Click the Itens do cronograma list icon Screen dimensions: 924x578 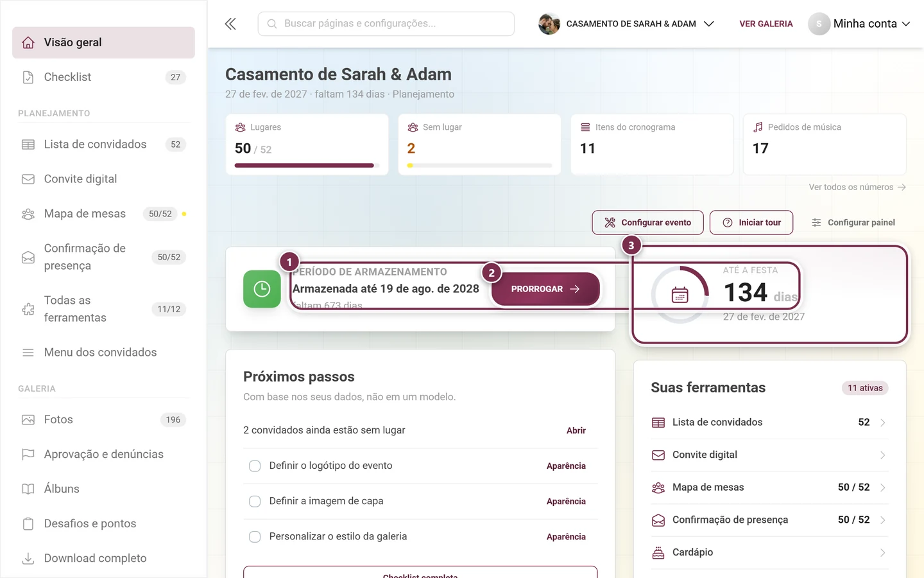point(585,127)
